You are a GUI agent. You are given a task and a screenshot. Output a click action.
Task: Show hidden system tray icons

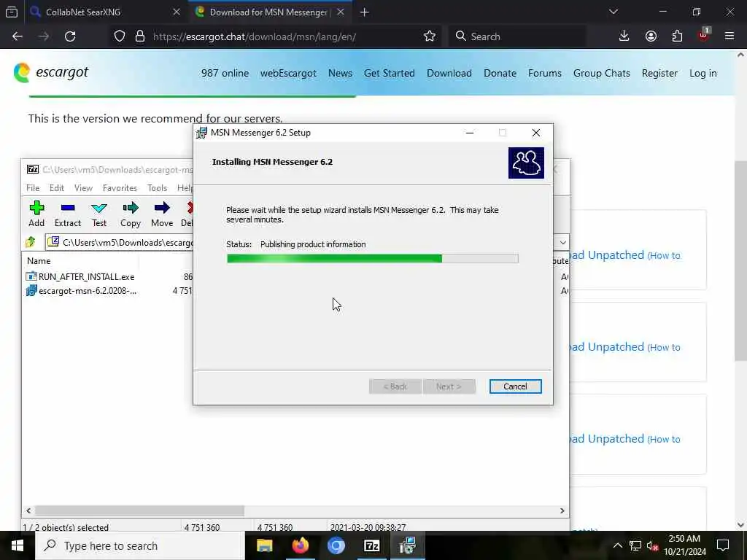[x=617, y=545]
